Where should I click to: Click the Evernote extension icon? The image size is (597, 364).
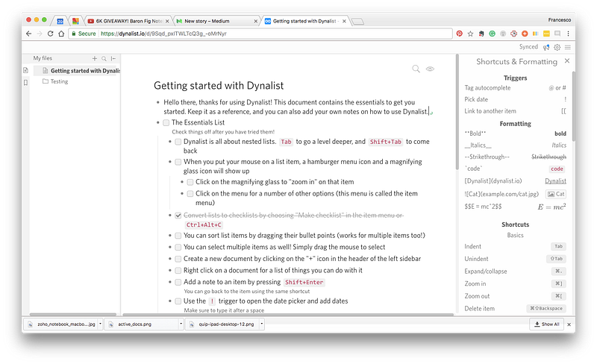click(x=481, y=34)
